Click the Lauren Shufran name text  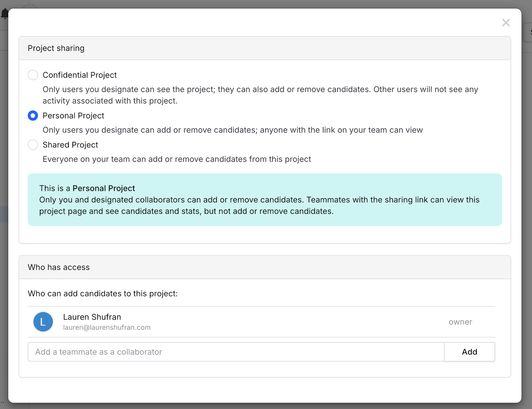tap(92, 317)
